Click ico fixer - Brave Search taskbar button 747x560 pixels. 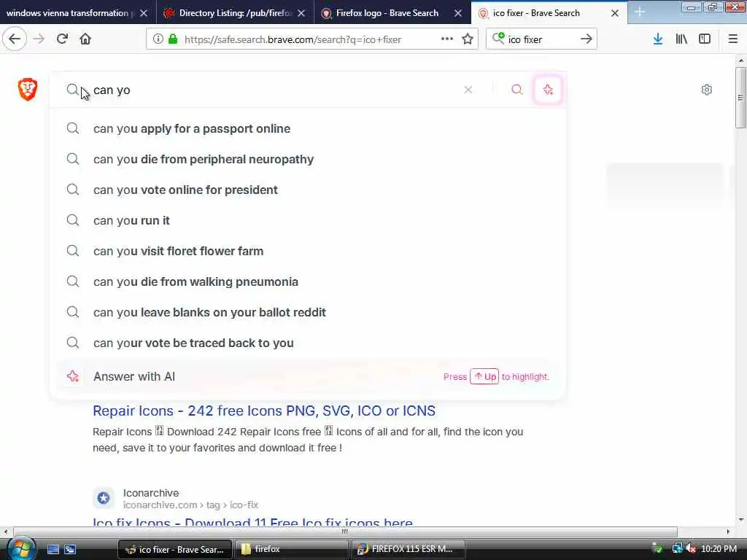pos(174,549)
